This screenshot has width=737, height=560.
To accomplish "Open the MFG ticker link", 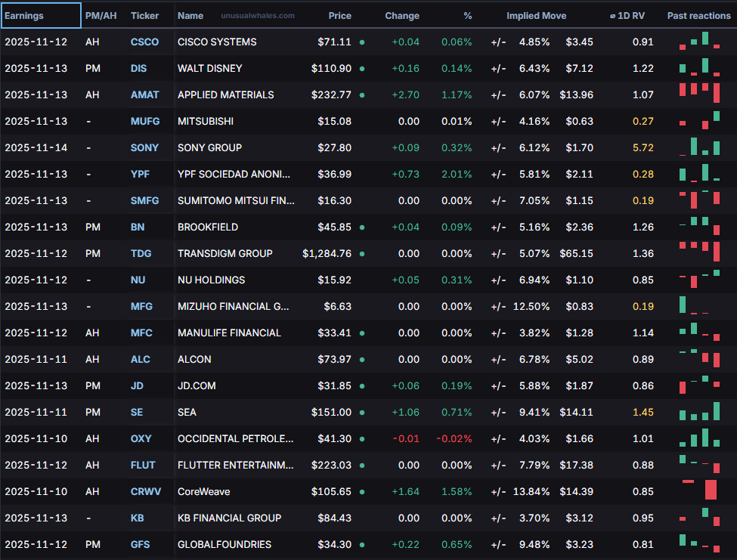I will click(x=141, y=306).
